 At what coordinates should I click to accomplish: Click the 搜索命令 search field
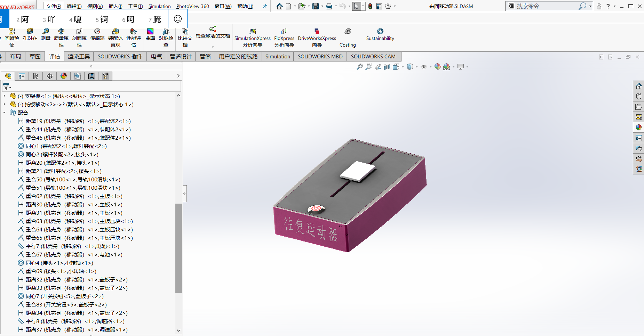(546, 6)
